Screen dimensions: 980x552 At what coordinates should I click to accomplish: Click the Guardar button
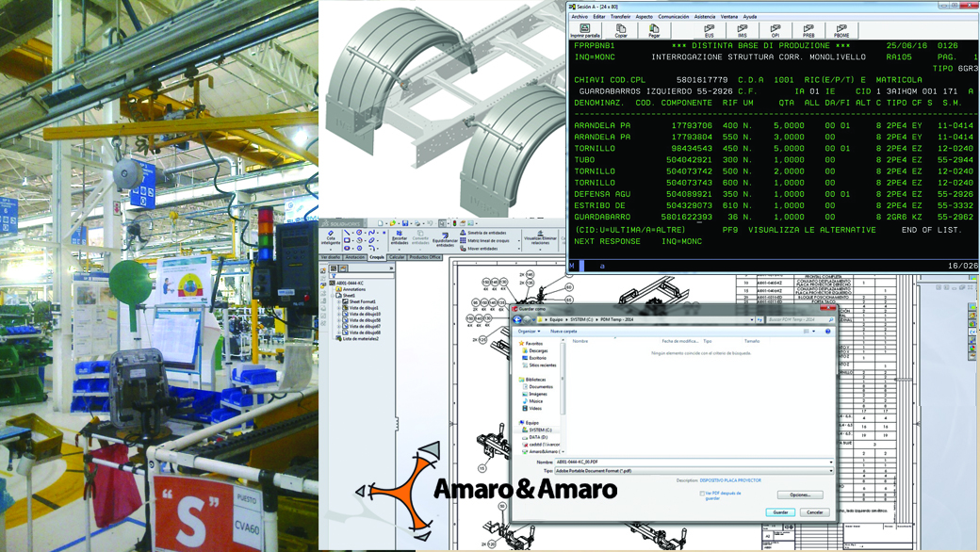[x=780, y=512]
